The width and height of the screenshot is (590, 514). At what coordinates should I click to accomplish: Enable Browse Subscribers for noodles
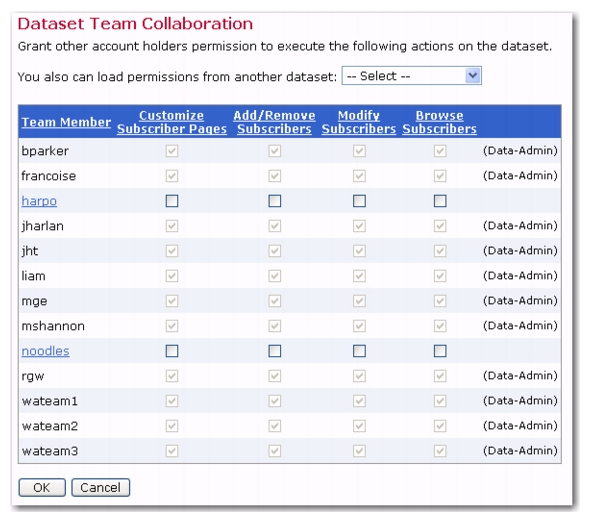(x=440, y=351)
